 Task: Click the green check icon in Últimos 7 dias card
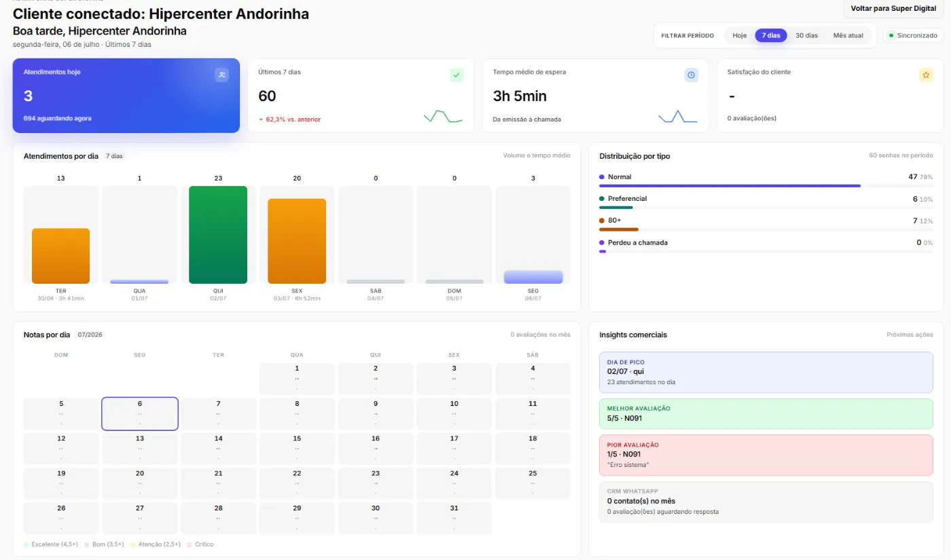[456, 75]
